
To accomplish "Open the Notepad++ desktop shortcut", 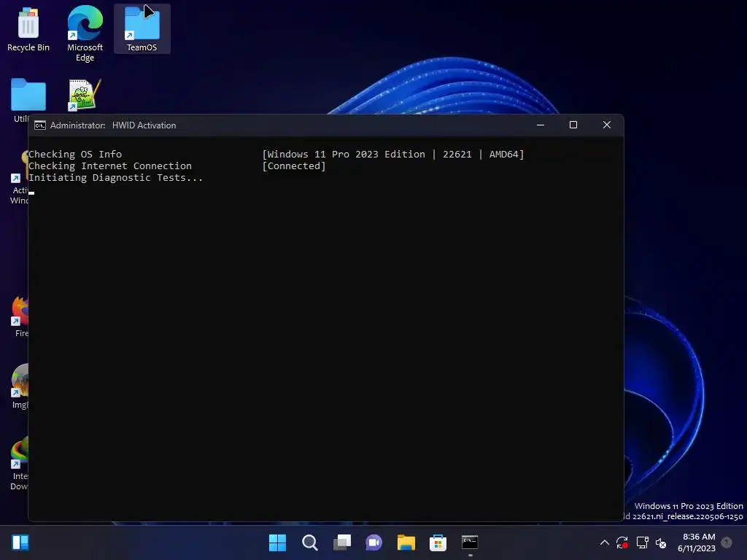I will 85,95.
